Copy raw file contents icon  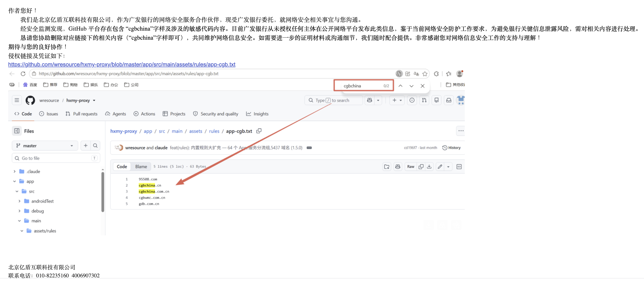click(421, 166)
